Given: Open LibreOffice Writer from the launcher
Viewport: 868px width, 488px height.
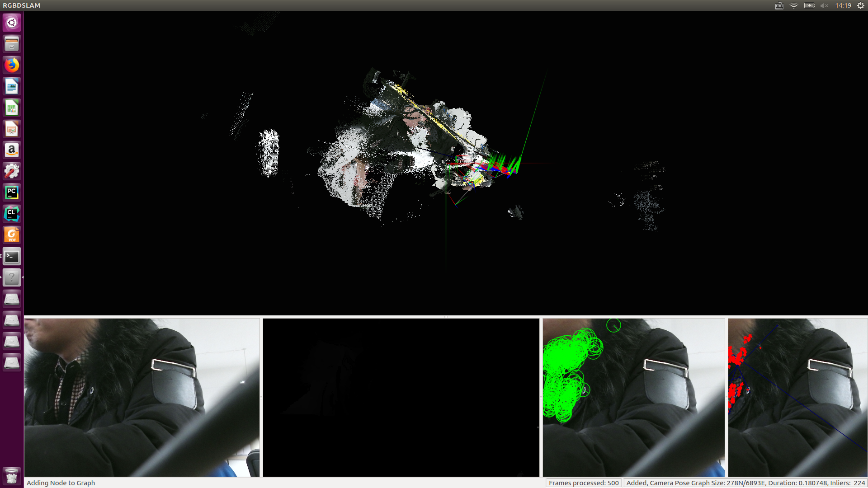Looking at the screenshot, I should (x=12, y=86).
